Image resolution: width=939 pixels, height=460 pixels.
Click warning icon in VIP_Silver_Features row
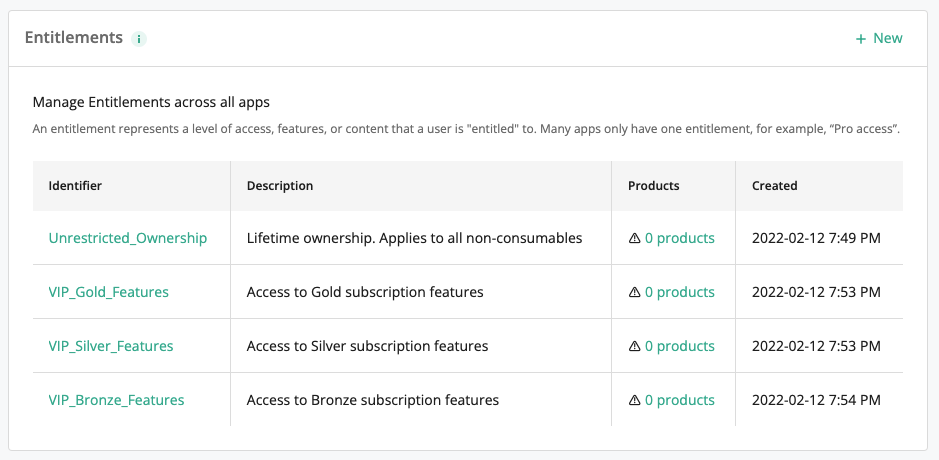tap(634, 346)
